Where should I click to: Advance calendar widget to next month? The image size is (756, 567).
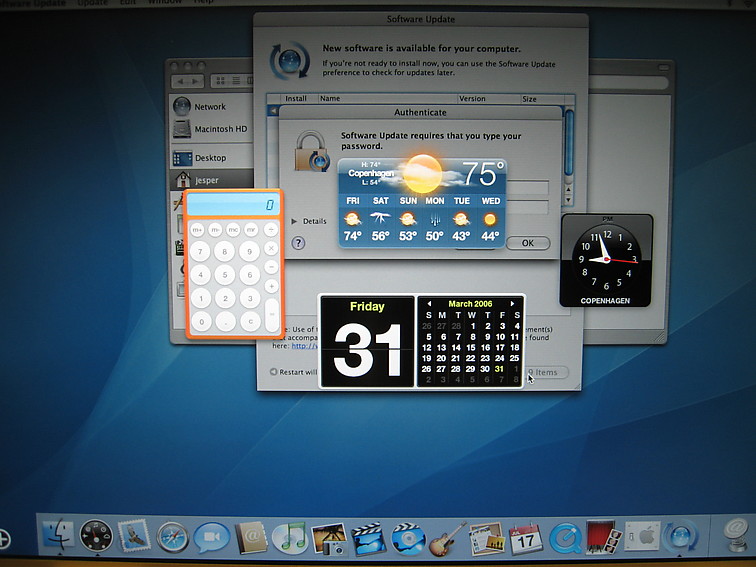pos(514,303)
